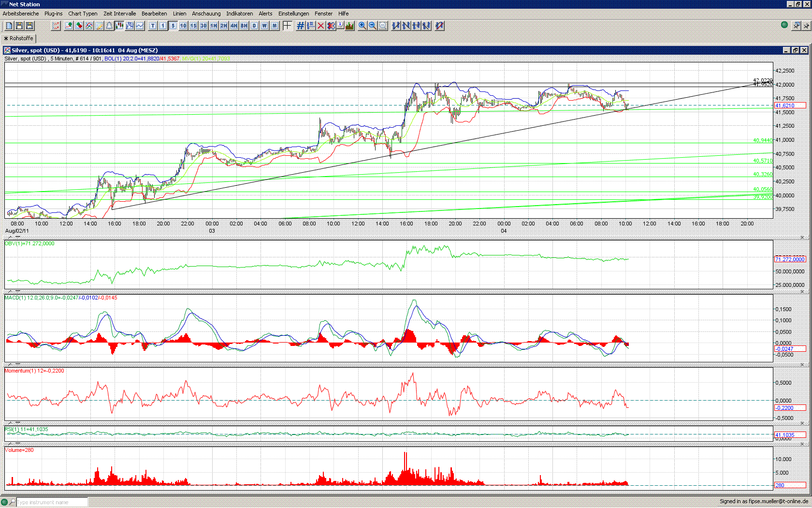Select the Rohstoffe workspace tab

click(x=19, y=38)
